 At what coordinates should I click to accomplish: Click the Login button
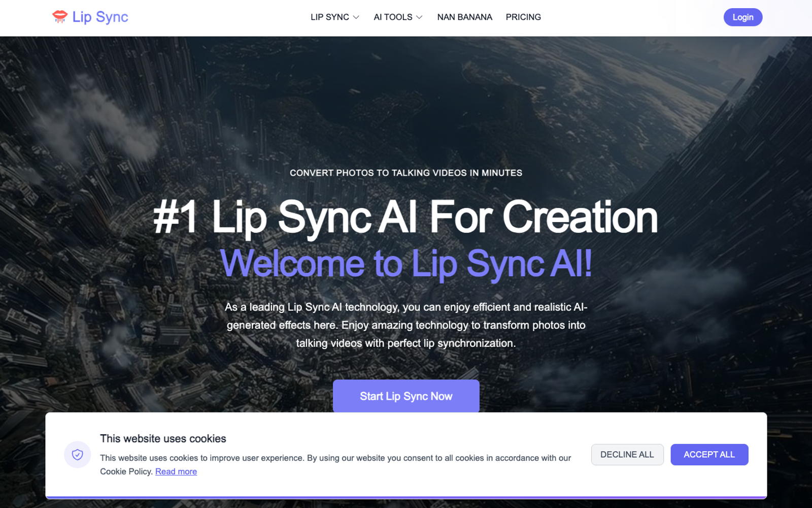[743, 17]
